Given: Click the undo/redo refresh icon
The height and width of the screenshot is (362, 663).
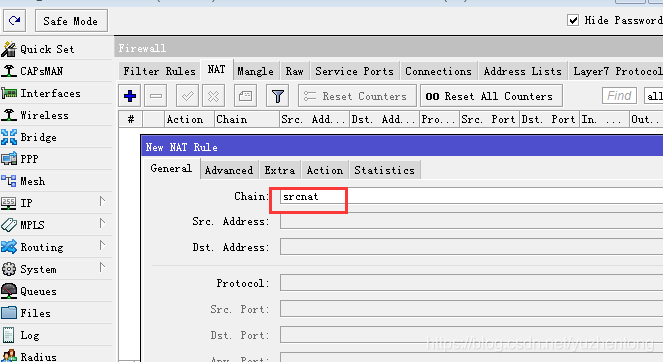Looking at the screenshot, I should (x=14, y=21).
